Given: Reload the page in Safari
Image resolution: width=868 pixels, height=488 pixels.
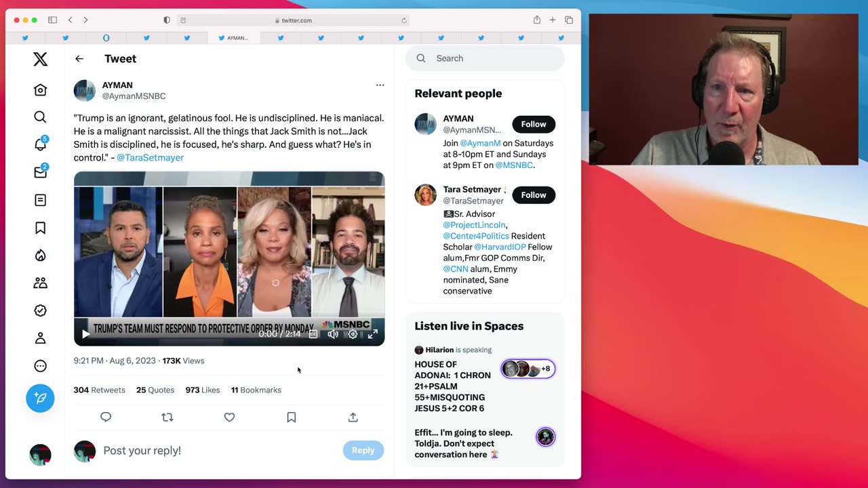Looking at the screenshot, I should point(404,20).
